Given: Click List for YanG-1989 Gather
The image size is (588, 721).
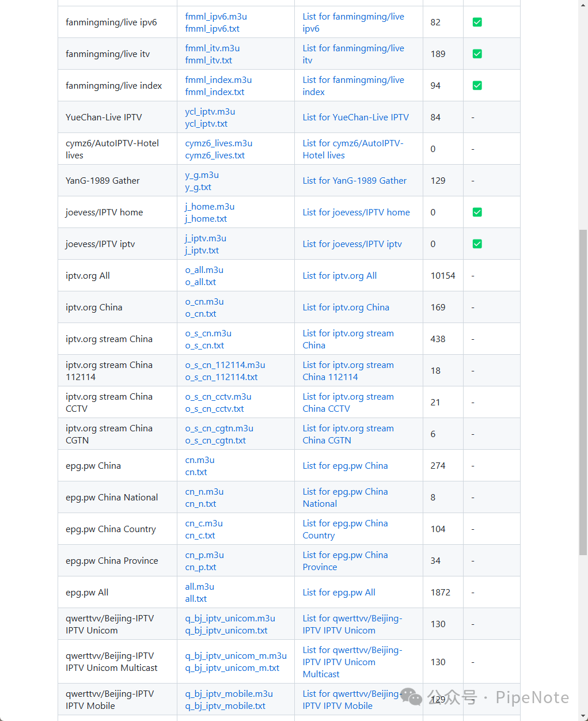Looking at the screenshot, I should (x=354, y=180).
